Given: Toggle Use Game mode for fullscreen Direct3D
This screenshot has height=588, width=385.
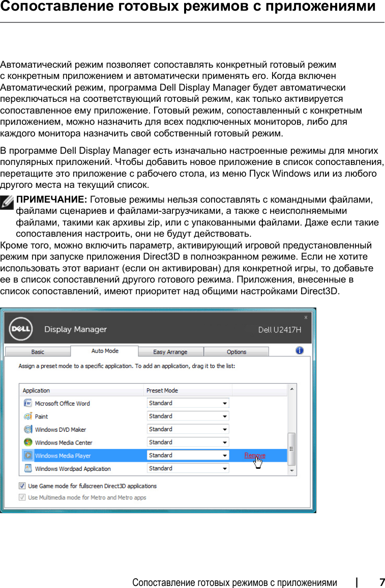Looking at the screenshot, I should click(x=22, y=486).
